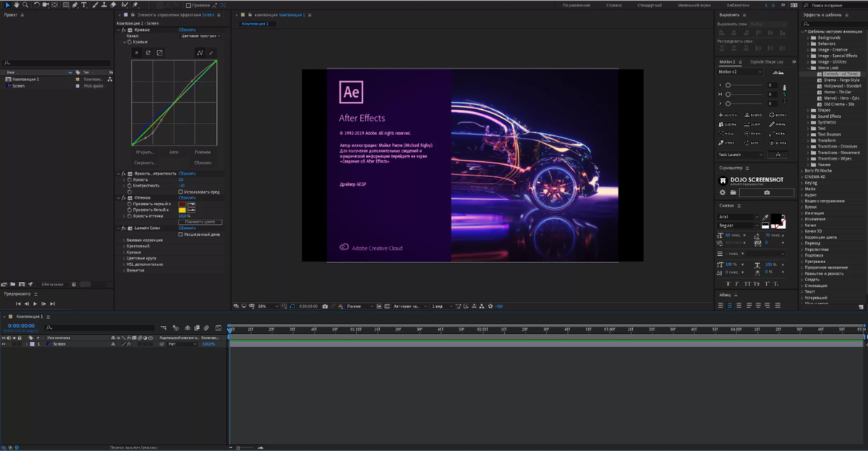Check the Lumetri Расширенный диапазон checkbox
The height and width of the screenshot is (451, 868).
point(180,234)
